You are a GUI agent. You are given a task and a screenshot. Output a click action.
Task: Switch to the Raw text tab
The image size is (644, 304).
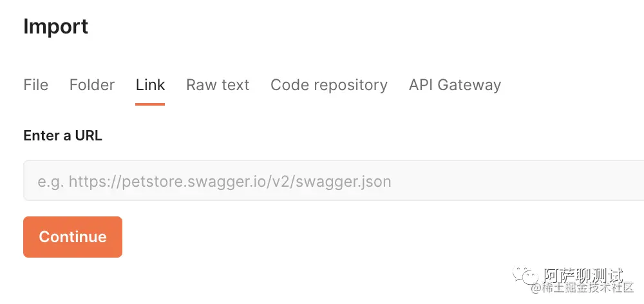click(x=218, y=85)
